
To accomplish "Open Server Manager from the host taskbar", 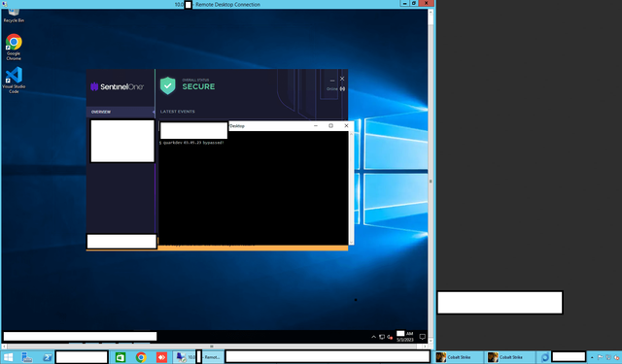I will tap(27, 357).
